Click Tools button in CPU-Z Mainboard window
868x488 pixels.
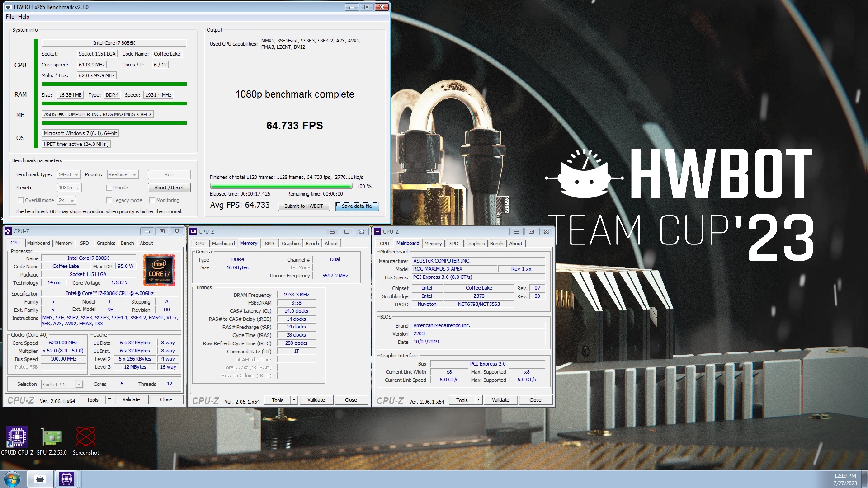tap(462, 400)
